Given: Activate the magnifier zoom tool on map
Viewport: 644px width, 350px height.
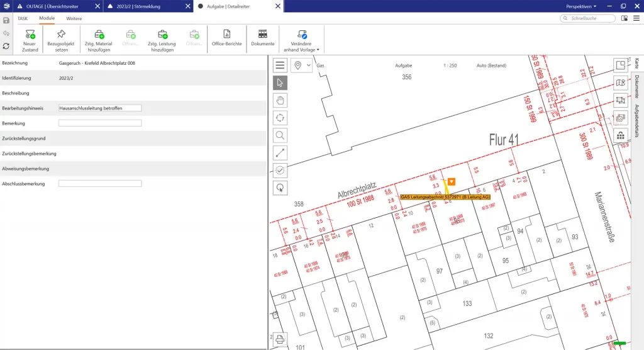Looking at the screenshot, I should [280, 135].
